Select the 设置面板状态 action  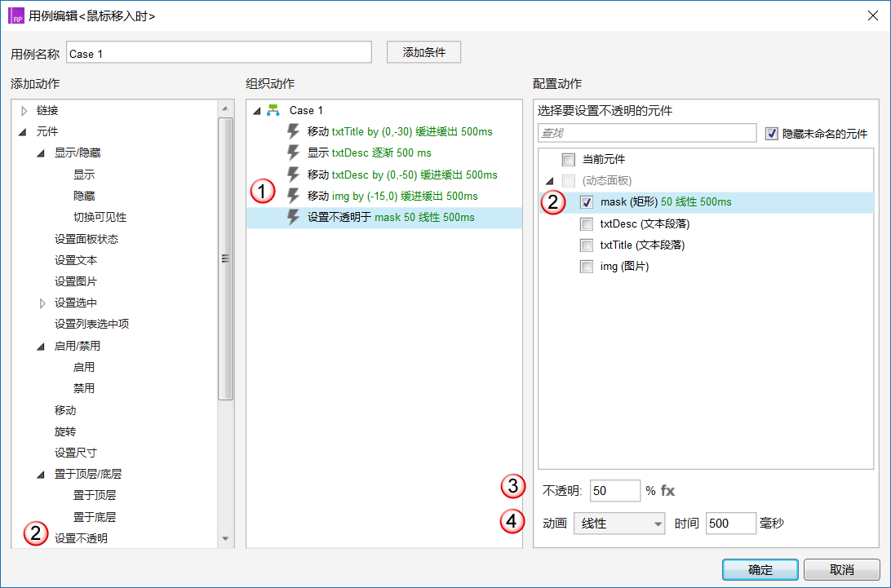click(86, 239)
